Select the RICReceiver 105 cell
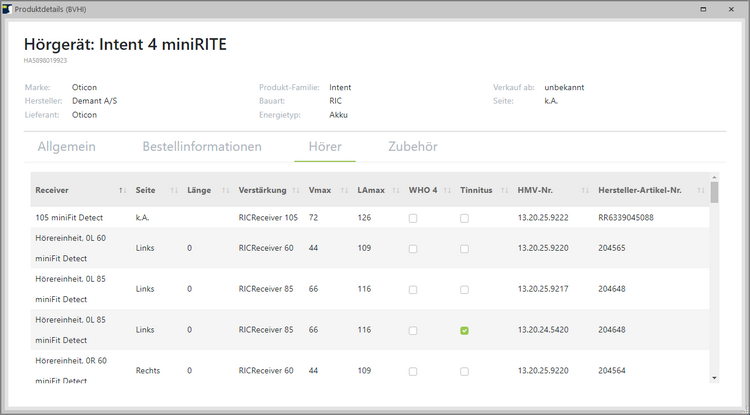Viewport: 750px width, 415px height. coord(268,218)
